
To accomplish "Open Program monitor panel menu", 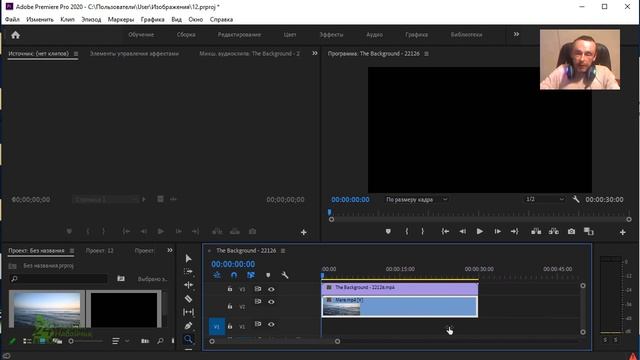I will (x=427, y=53).
